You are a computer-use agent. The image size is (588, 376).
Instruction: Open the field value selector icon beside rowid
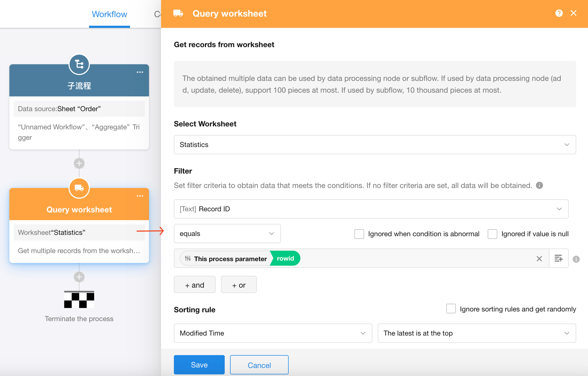[559, 258]
